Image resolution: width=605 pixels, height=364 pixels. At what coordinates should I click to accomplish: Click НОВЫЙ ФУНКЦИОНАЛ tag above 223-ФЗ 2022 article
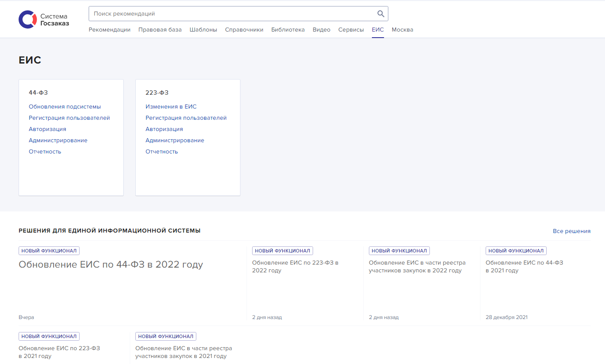[282, 251]
